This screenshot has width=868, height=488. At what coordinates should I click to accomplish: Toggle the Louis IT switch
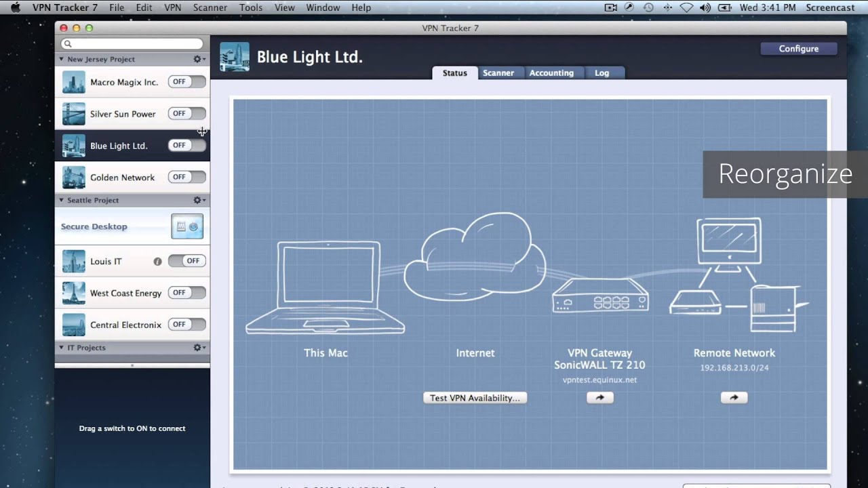(x=187, y=261)
